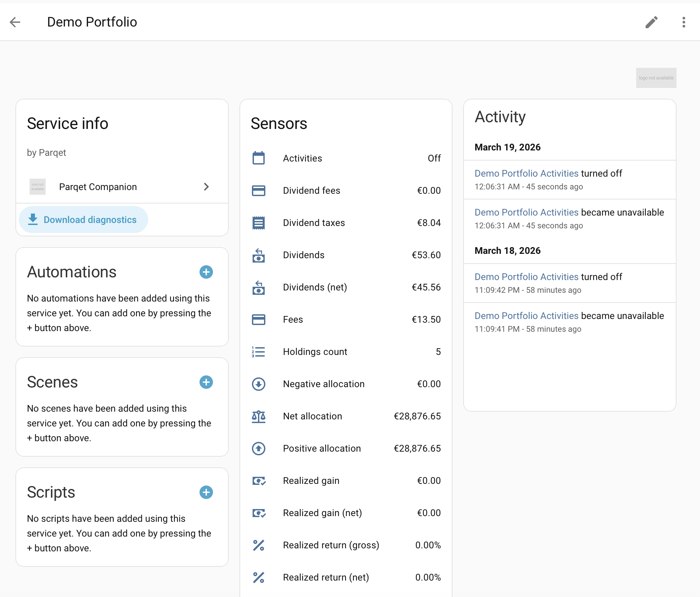700x597 pixels.
Task: Open the Fees sensor entry
Action: (346, 319)
